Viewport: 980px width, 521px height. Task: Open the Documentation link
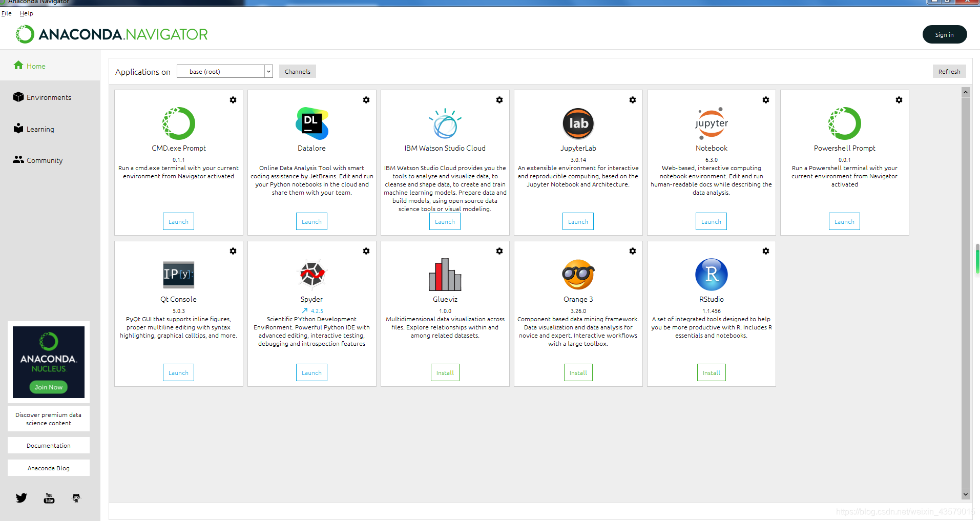[x=49, y=446]
